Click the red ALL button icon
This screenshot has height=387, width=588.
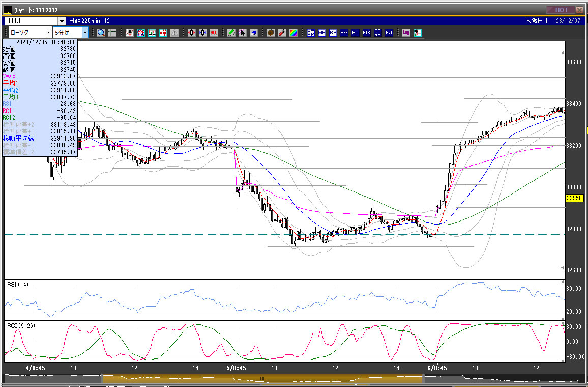point(214,33)
